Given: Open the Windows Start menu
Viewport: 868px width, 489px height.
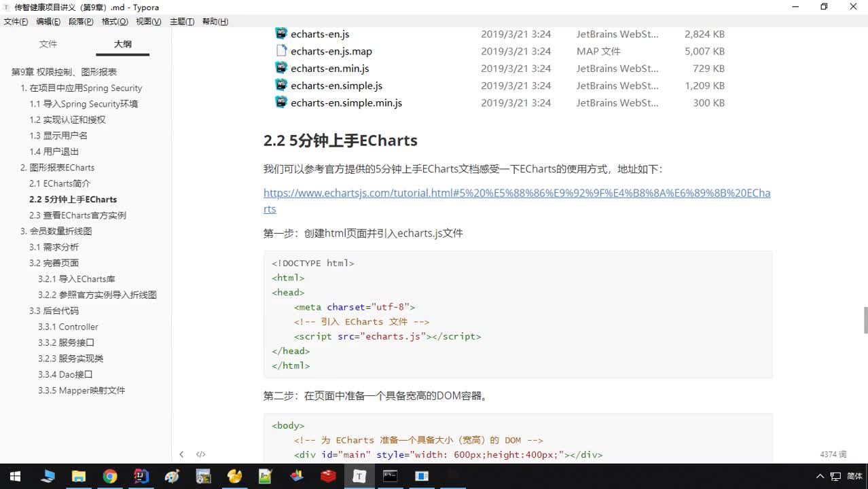Looking at the screenshot, I should click(15, 476).
